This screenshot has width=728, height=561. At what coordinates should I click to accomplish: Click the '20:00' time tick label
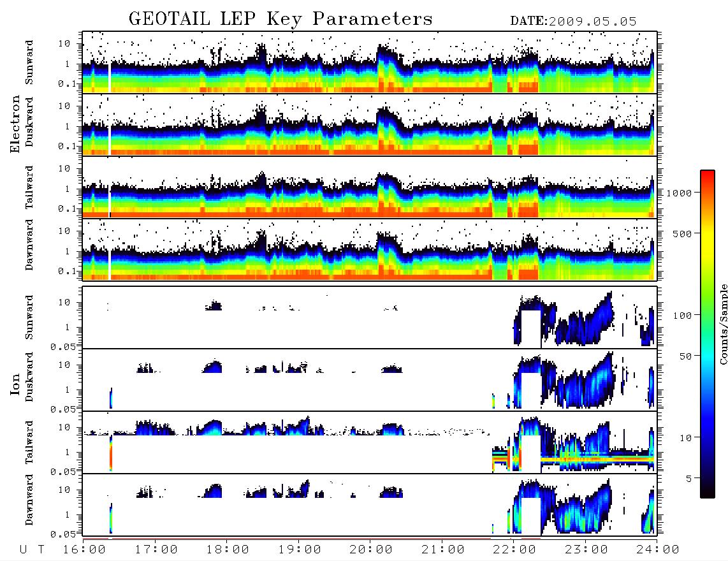click(371, 550)
